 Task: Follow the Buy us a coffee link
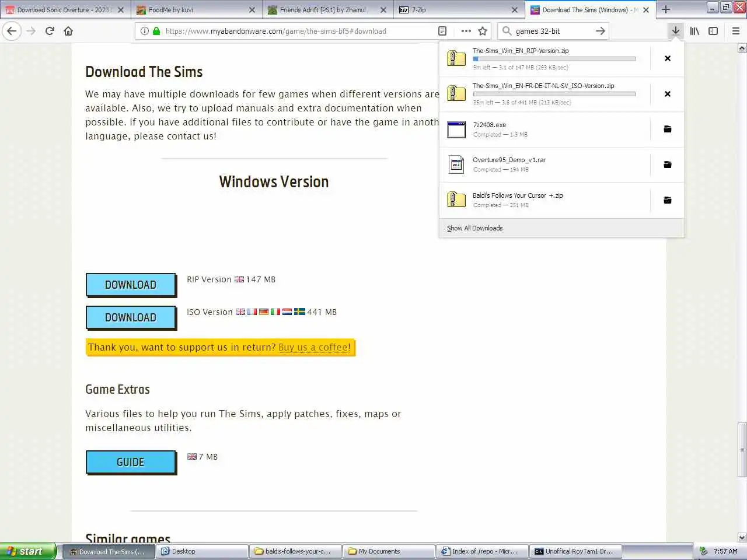[x=315, y=347]
